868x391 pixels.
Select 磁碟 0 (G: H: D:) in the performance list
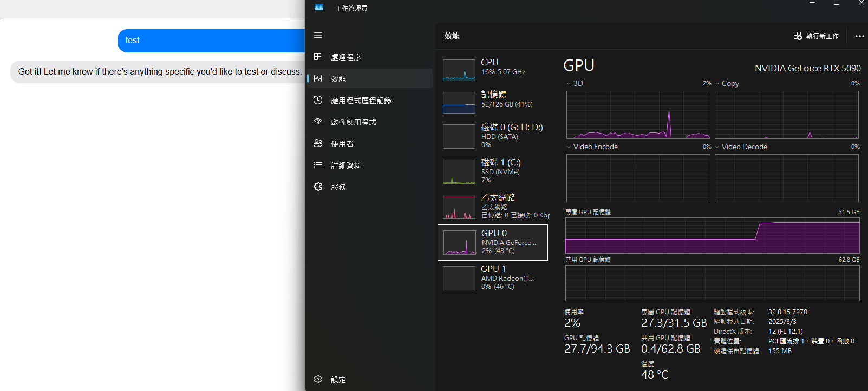(493, 136)
